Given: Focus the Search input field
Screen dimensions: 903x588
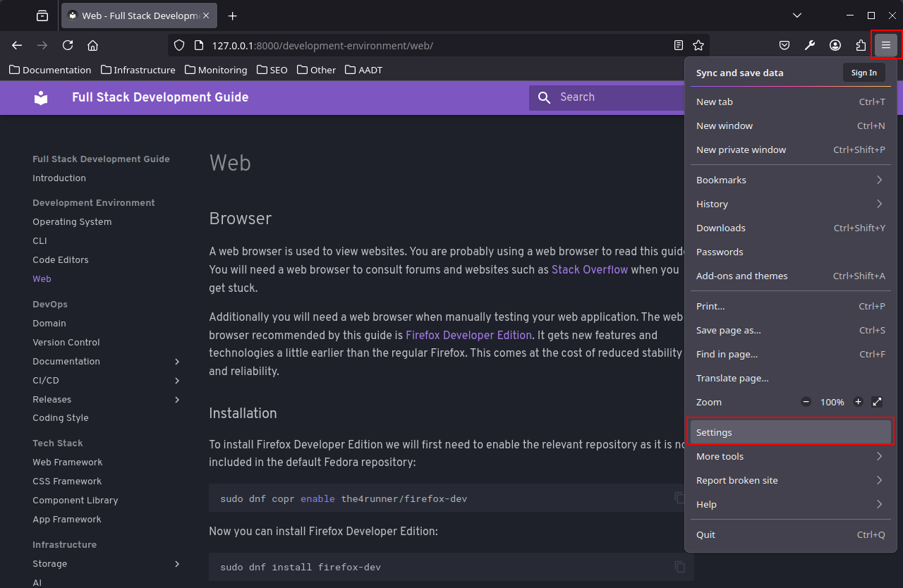Looking at the screenshot, I should [607, 97].
